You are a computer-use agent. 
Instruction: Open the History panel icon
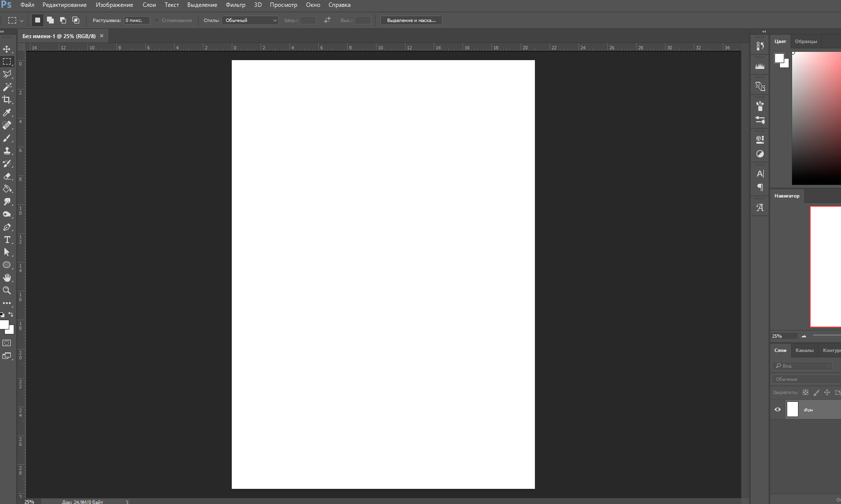760,46
